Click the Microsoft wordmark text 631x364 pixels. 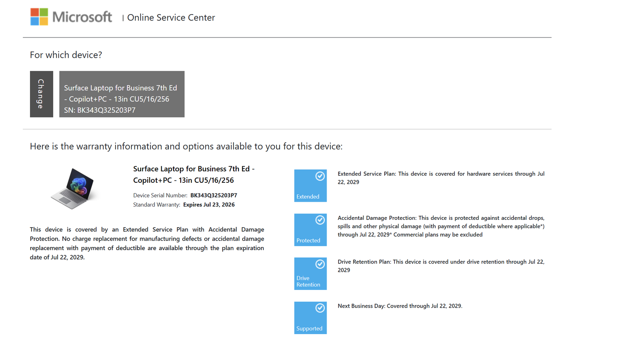[82, 17]
